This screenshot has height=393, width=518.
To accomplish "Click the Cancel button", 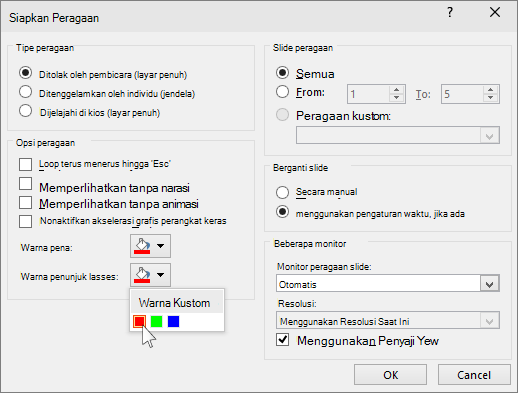I will (474, 375).
